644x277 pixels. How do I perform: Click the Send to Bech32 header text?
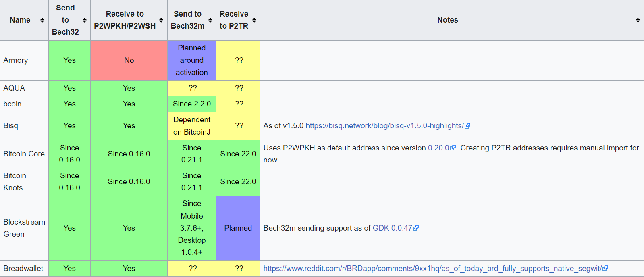[x=65, y=20]
